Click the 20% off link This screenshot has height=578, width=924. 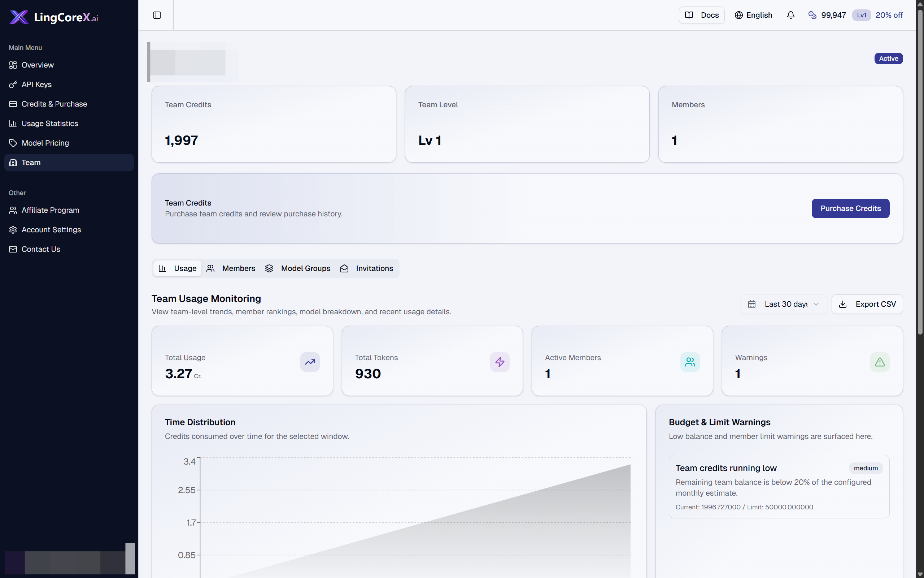coord(889,15)
